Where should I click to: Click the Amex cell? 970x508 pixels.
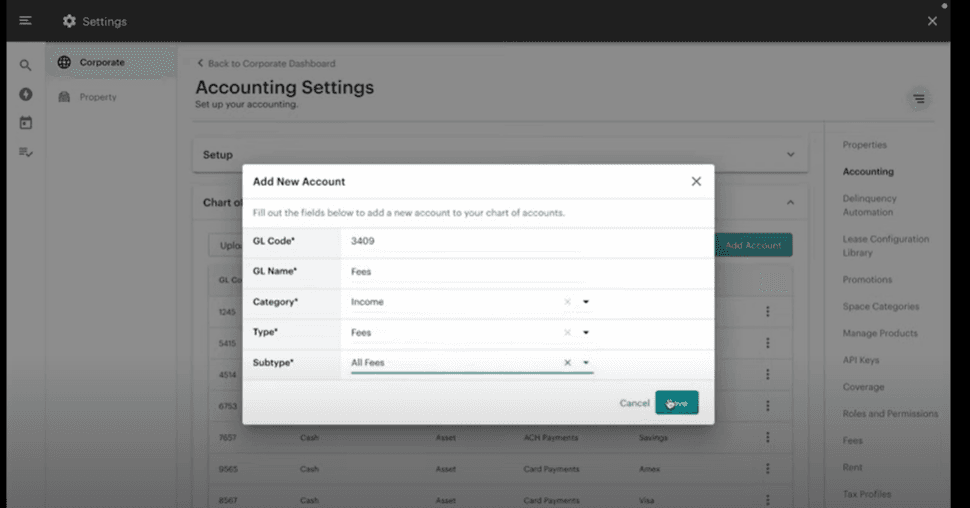[649, 469]
